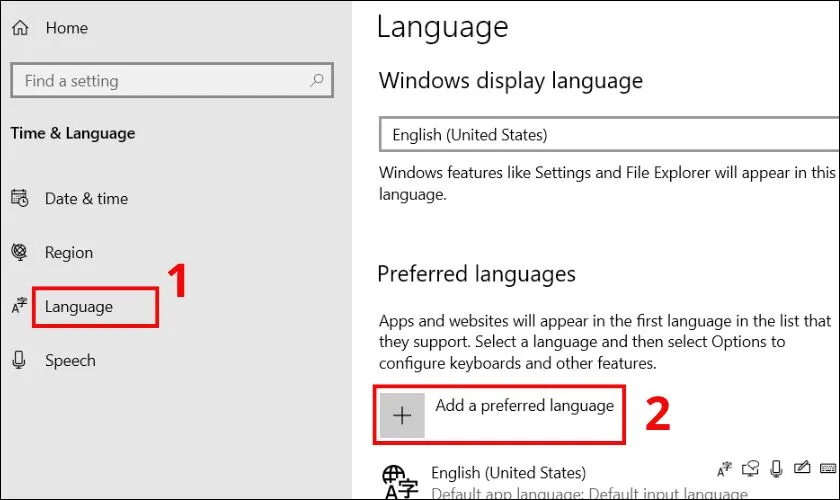
Task: Select the Speech menu item label
Action: [x=70, y=361]
